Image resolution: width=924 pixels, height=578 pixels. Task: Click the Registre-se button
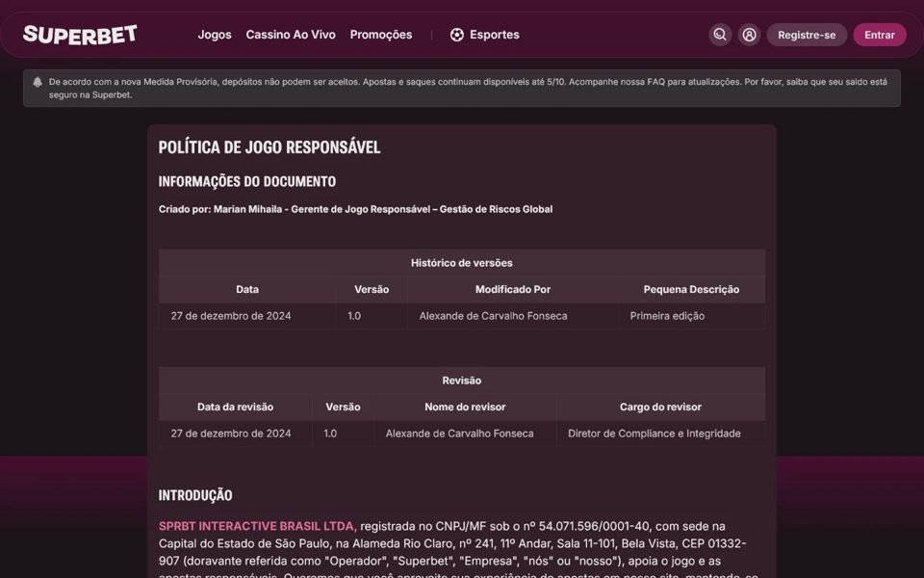tap(807, 35)
